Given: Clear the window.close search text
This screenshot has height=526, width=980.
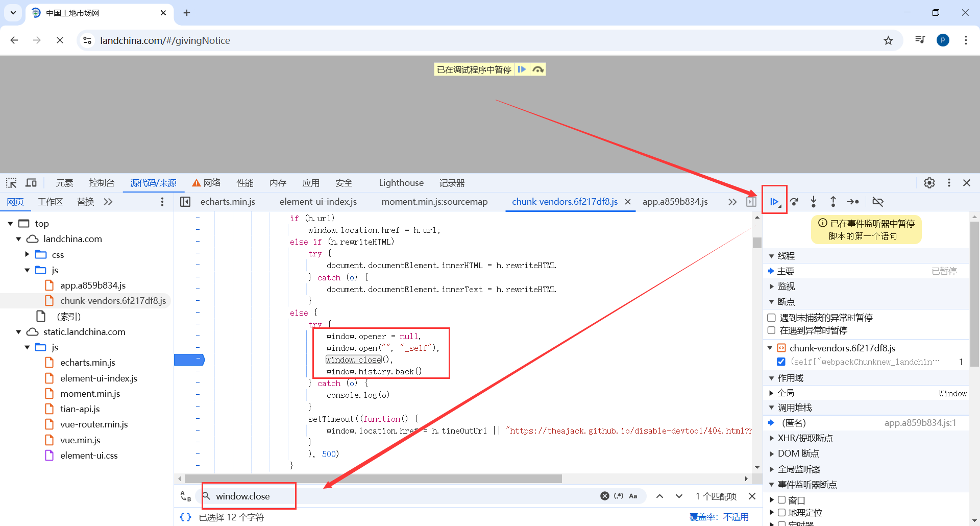Looking at the screenshot, I should (605, 496).
